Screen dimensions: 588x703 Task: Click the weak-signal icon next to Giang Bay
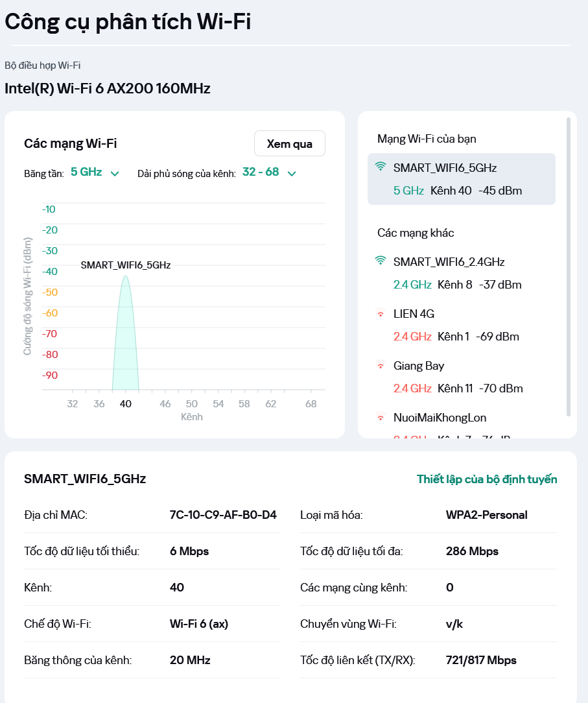(381, 365)
